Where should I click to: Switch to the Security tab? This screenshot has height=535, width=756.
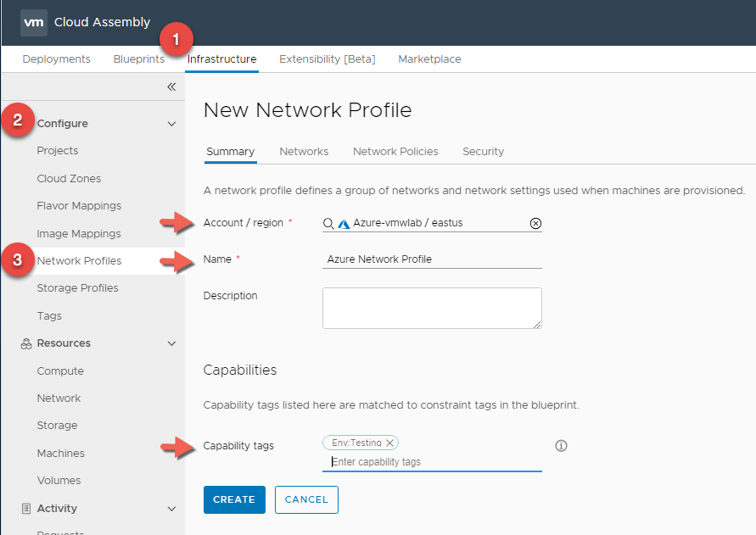tap(483, 152)
